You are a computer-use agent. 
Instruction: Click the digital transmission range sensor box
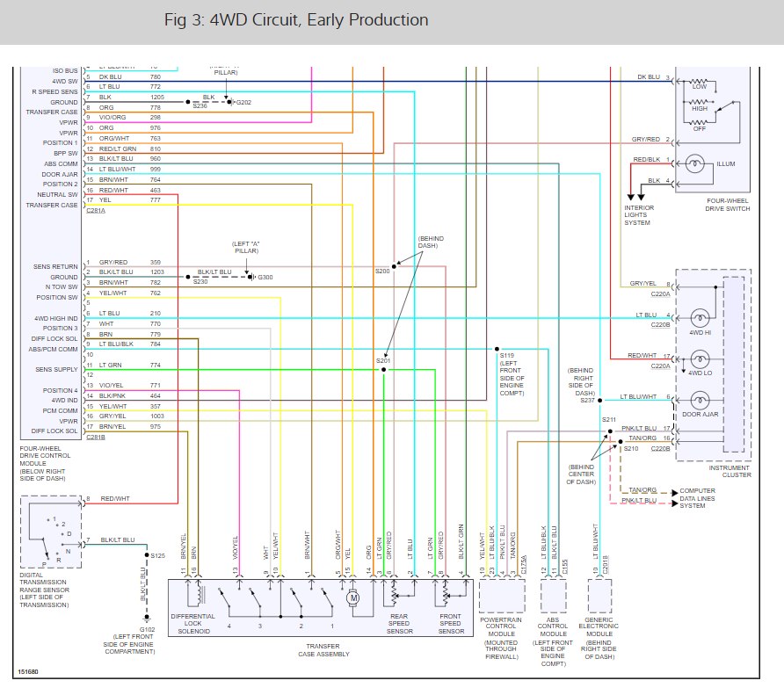coord(51,532)
